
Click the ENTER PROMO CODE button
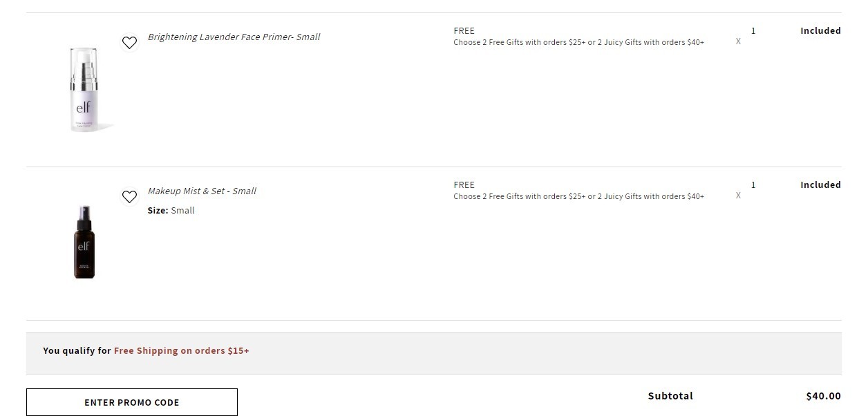pyautogui.click(x=132, y=402)
